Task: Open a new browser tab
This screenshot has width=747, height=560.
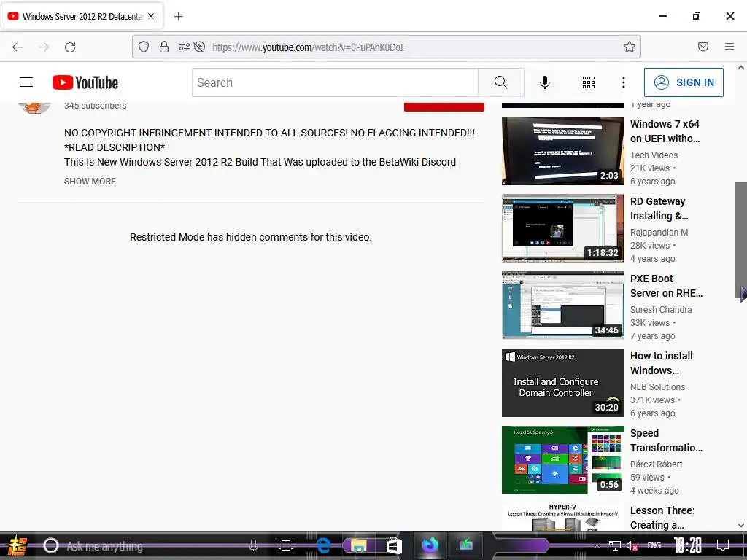Action: pyautogui.click(x=178, y=16)
